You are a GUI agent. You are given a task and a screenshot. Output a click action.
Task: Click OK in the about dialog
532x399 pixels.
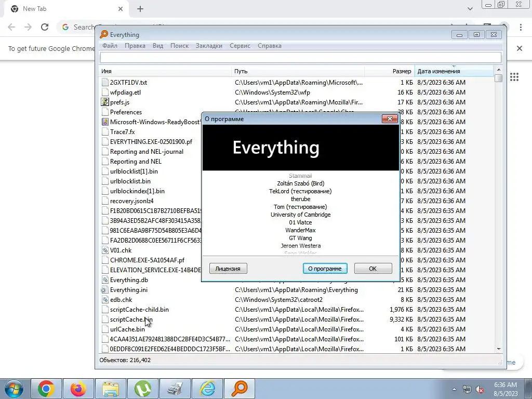373,269
